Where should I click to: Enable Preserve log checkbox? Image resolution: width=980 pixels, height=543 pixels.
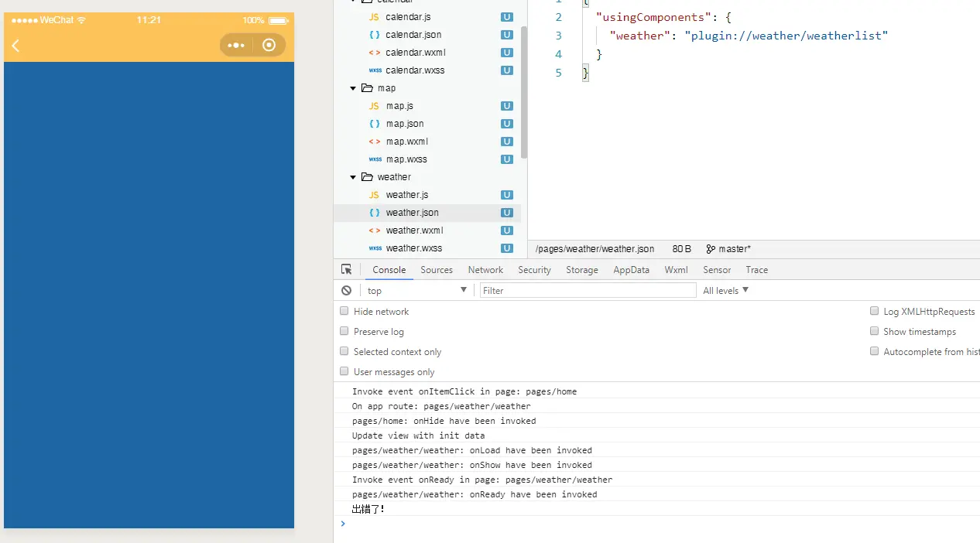[344, 331]
